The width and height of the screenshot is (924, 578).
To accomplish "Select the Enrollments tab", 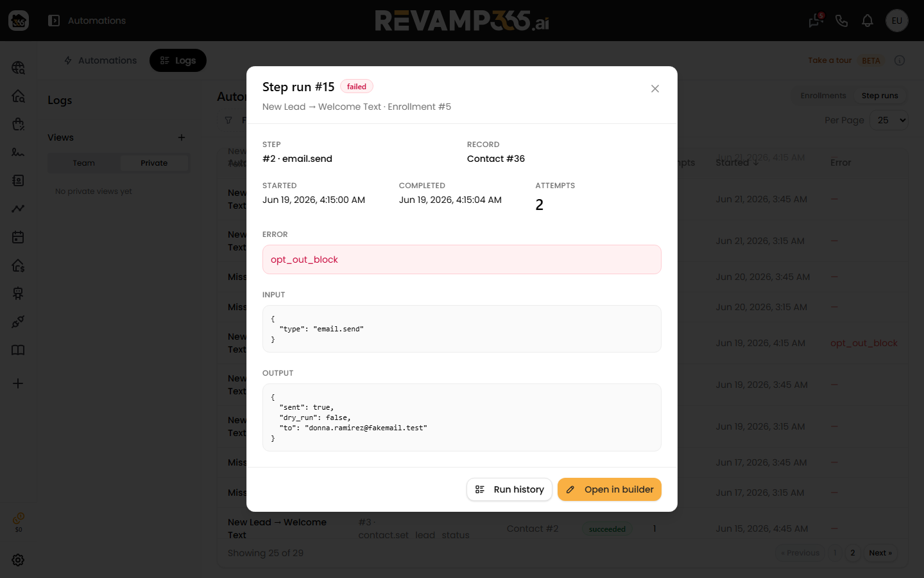I will point(823,96).
